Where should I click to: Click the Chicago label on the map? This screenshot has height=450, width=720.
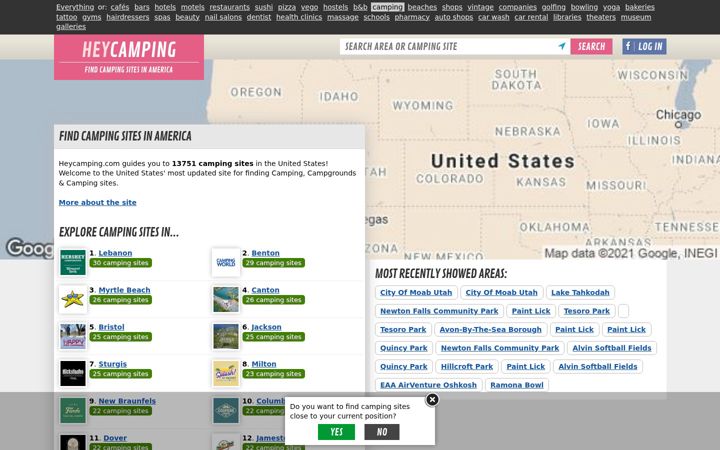tap(678, 114)
